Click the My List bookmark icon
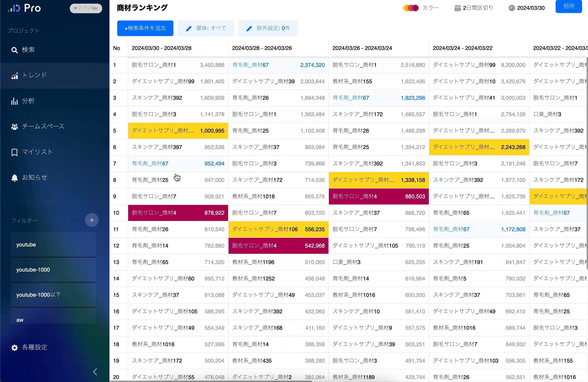Image resolution: width=588 pixels, height=382 pixels. [14, 152]
